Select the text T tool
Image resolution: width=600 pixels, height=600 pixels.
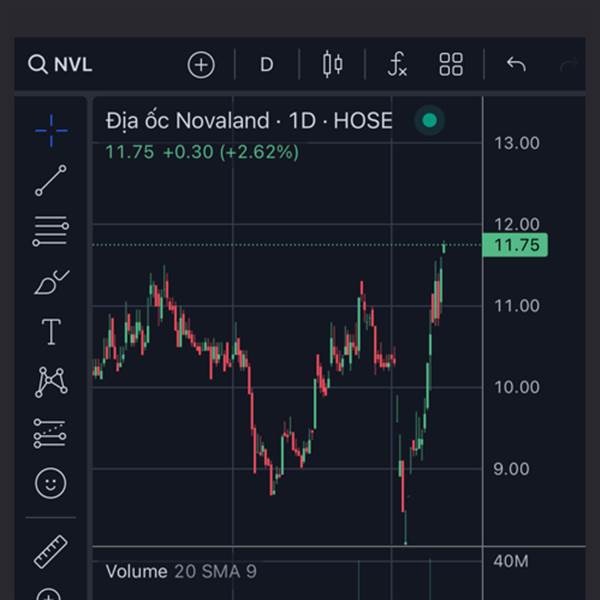click(51, 332)
